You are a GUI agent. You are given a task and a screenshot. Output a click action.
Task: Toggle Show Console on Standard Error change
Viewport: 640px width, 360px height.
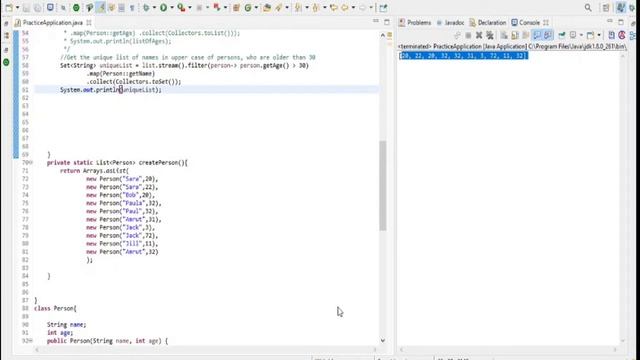(x=548, y=36)
